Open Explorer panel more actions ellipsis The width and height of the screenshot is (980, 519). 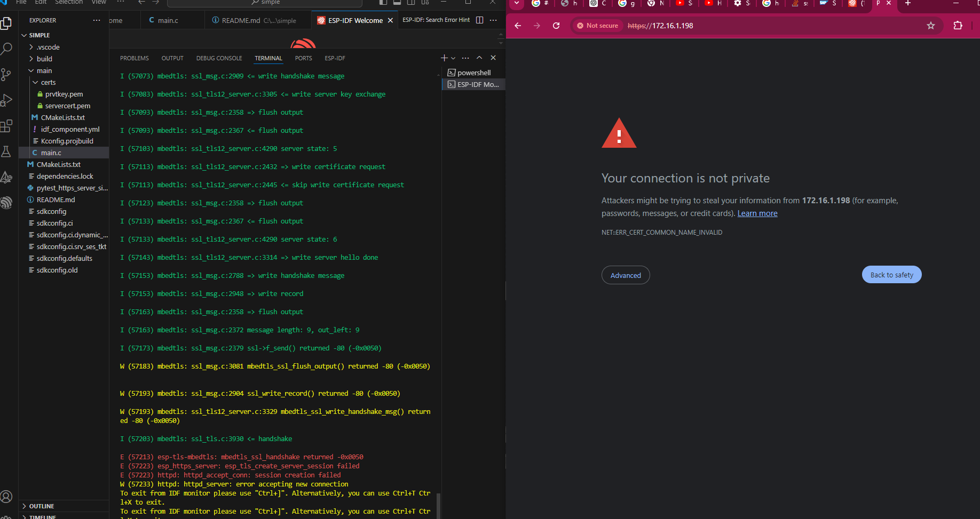pyautogui.click(x=97, y=20)
